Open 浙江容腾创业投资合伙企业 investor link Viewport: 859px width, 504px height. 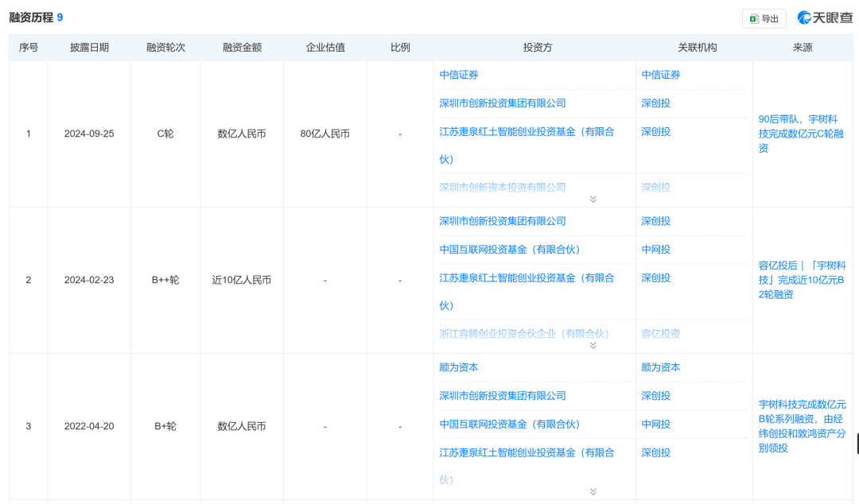(524, 334)
